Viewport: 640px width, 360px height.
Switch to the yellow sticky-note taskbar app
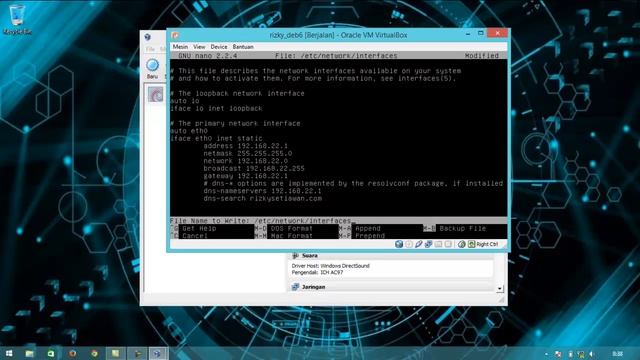(x=116, y=353)
